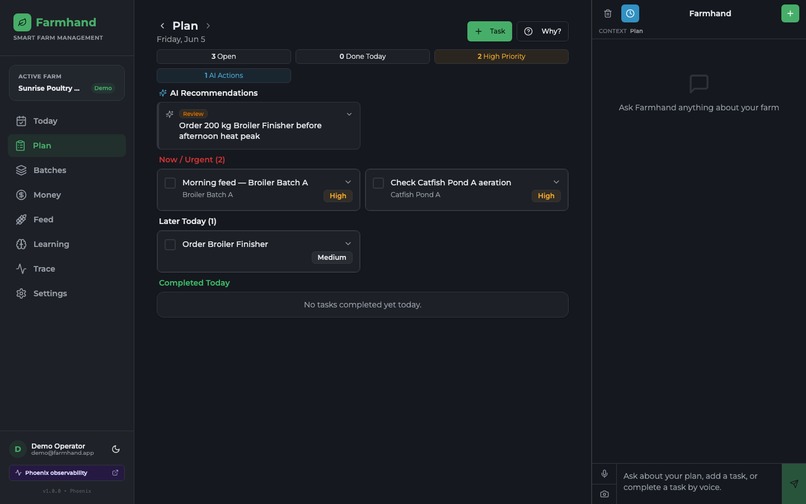The width and height of the screenshot is (806, 504).
Task: Click the Money dollar icon
Action: [x=21, y=195]
